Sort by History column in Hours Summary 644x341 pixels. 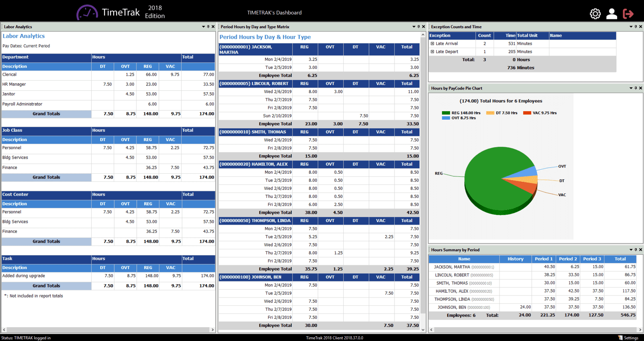516,259
